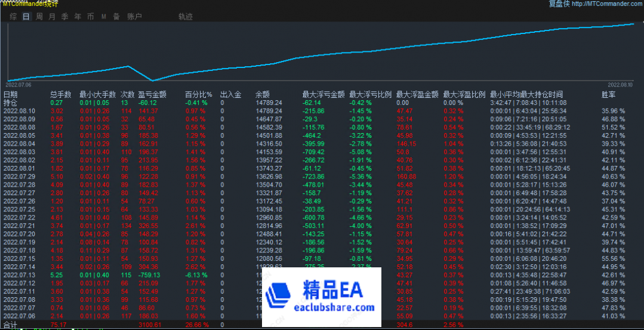Select the 日 daily statistics tab

point(26,17)
